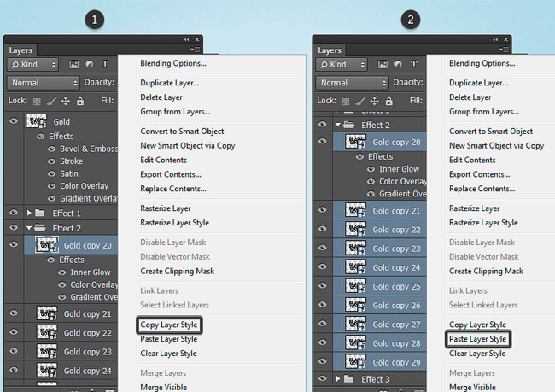Lock image pixels brush icon in right panel
555x392 pixels.
pos(360,102)
